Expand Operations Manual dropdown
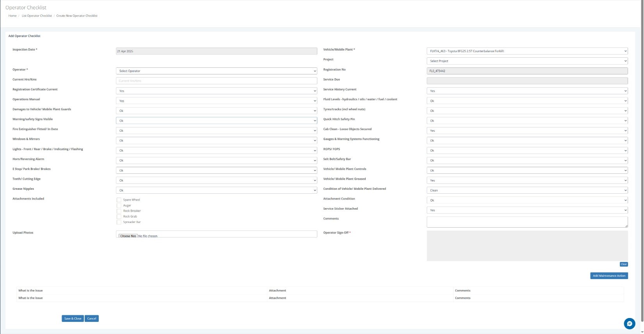This screenshot has width=644, height=334. tap(216, 101)
